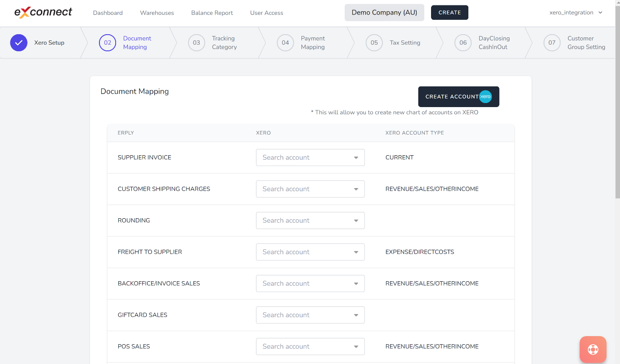Expand Supplier Invoice account dropdown arrow
620x364 pixels.
(x=356, y=157)
